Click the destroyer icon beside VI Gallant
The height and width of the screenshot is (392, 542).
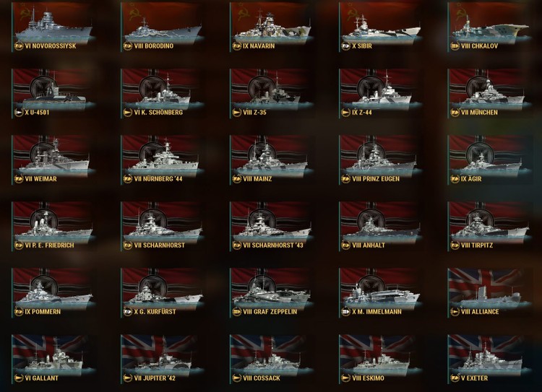pyautogui.click(x=19, y=378)
